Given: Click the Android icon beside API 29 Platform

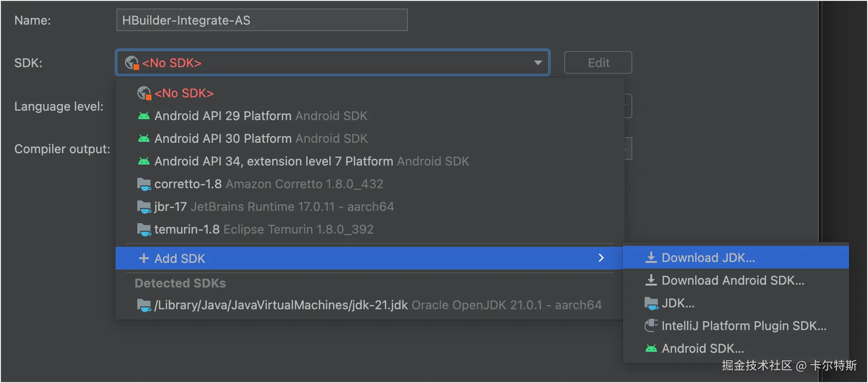Looking at the screenshot, I should 143,116.
